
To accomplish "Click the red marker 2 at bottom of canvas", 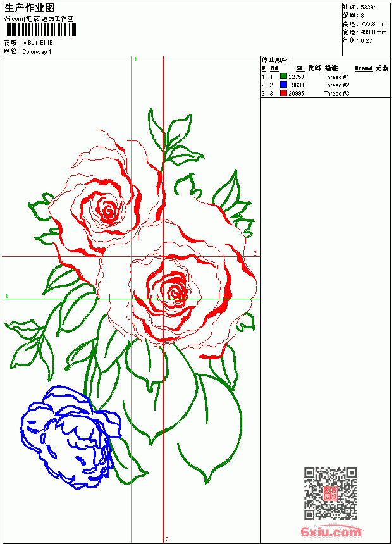I will click(x=167, y=539).
